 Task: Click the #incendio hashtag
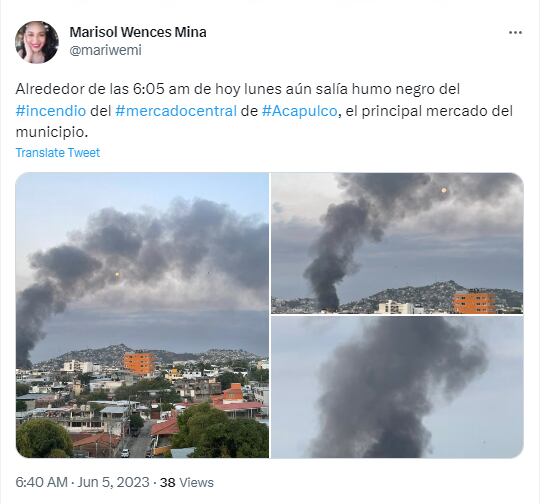point(51,111)
